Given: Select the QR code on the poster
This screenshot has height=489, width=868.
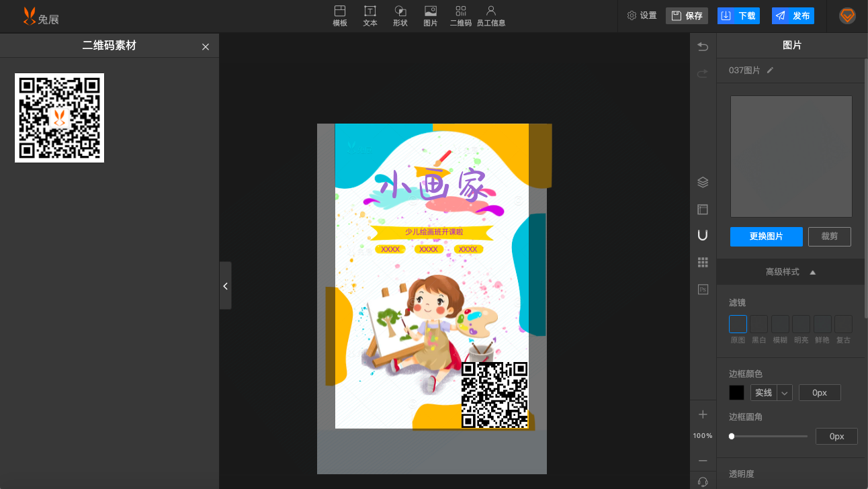Looking at the screenshot, I should (494, 395).
